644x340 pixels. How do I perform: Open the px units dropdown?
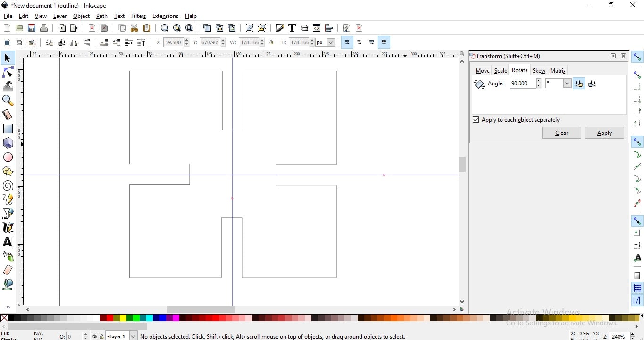pyautogui.click(x=326, y=42)
